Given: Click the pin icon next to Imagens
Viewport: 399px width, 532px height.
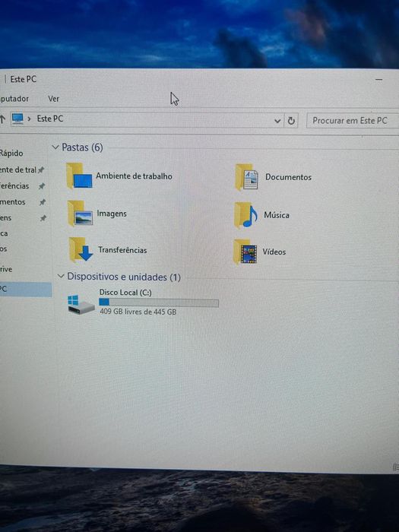Looking at the screenshot, I should [x=43, y=218].
